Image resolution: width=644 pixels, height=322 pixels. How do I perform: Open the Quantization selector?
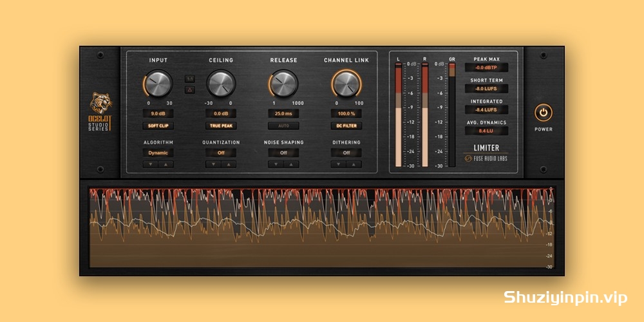tap(221, 153)
